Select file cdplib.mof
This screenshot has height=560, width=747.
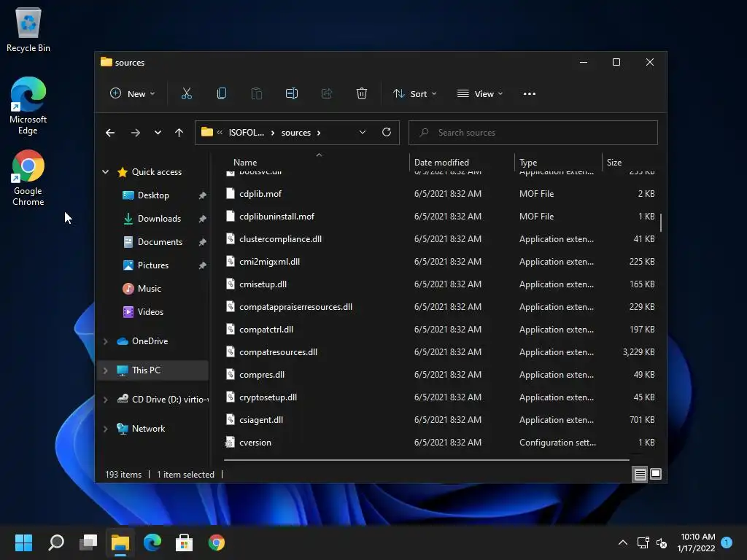coord(260,194)
